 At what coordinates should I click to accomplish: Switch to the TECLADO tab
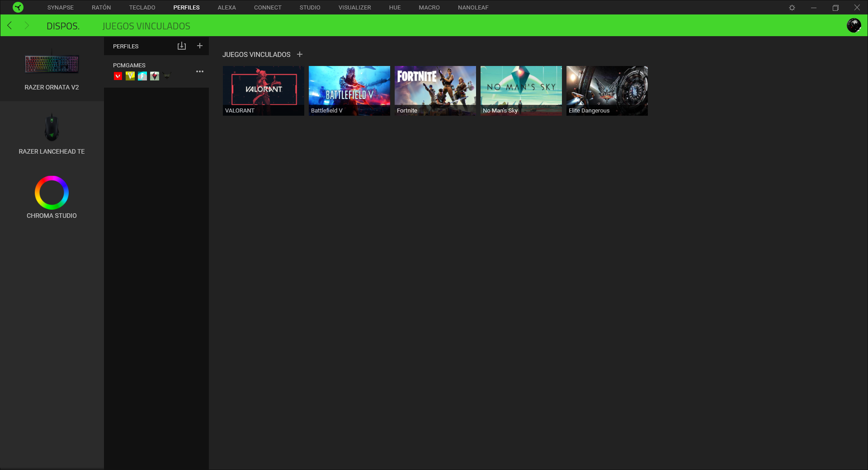(142, 8)
